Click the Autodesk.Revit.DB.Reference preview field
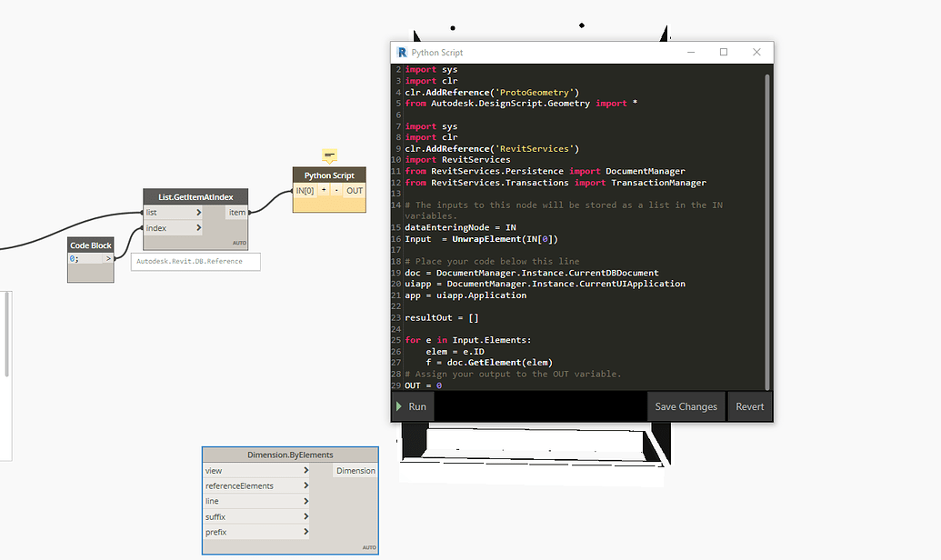This screenshot has height=560, width=941. [195, 261]
